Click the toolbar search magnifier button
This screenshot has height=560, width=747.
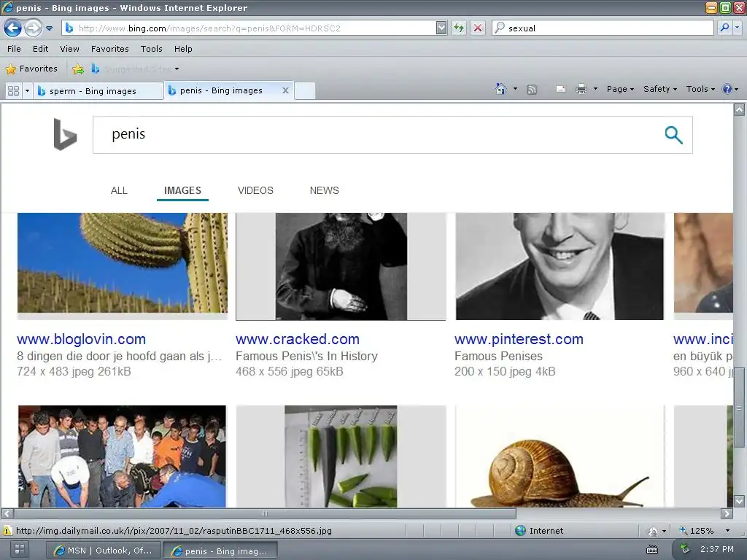724,28
